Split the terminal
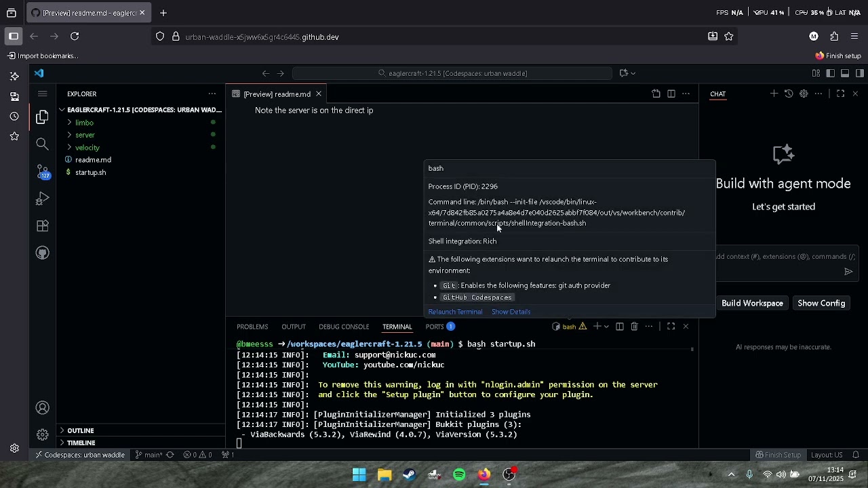868x488 pixels. pos(619,327)
